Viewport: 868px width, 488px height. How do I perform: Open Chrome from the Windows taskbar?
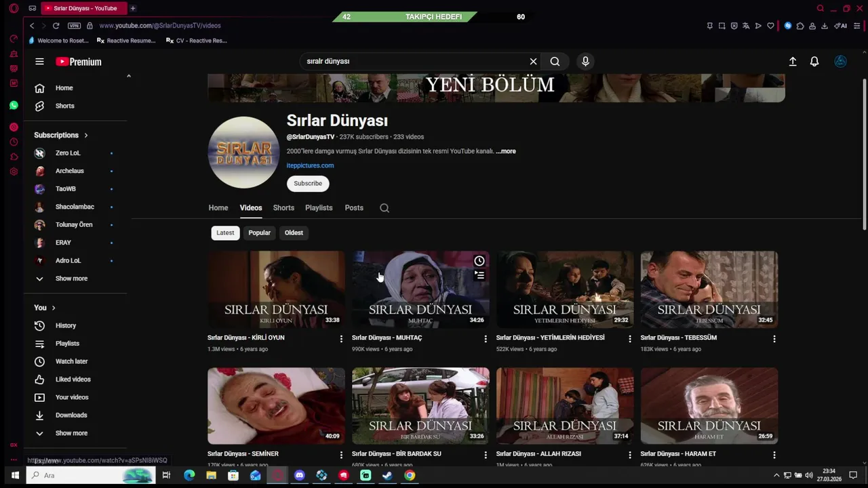pos(410,476)
